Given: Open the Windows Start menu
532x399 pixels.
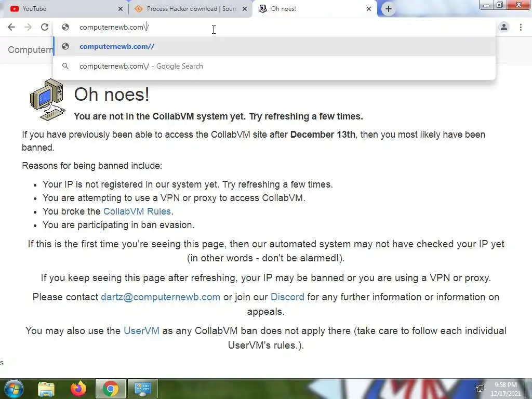Looking at the screenshot, I should 14,389.
